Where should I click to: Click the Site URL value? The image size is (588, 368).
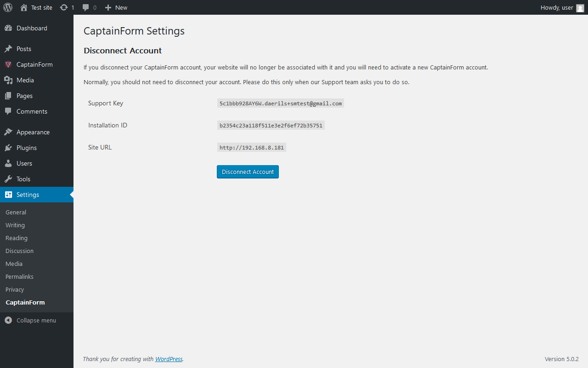[x=252, y=147]
